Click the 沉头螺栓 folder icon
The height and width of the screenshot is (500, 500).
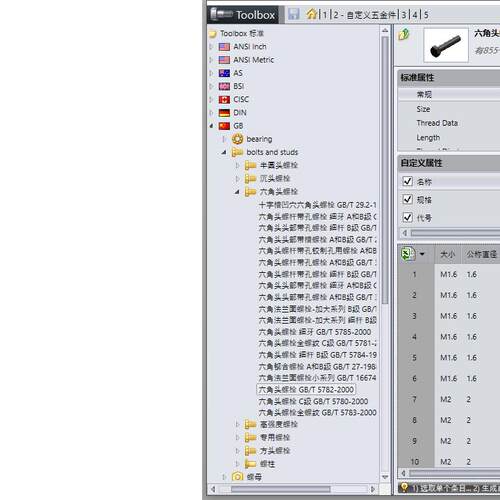(250, 179)
